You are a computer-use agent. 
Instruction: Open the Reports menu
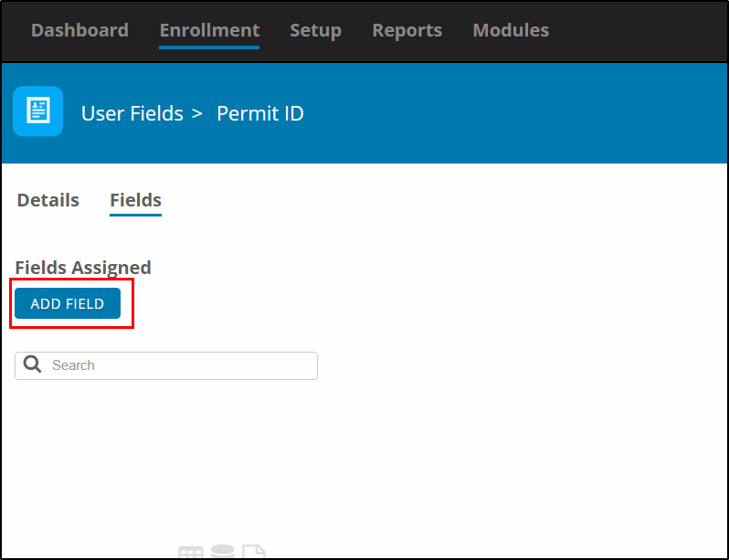(x=407, y=30)
